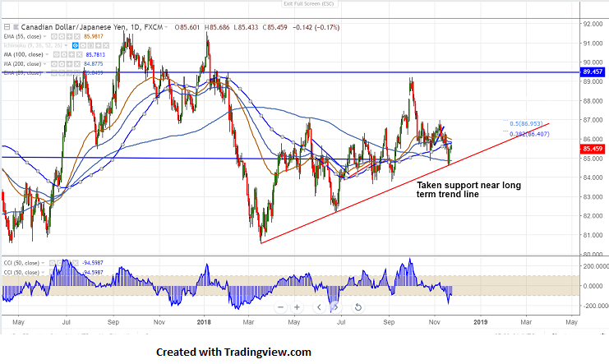Screen dimensions: 609x364
Task: Select the 89.457 blue price label
Action: pos(593,71)
